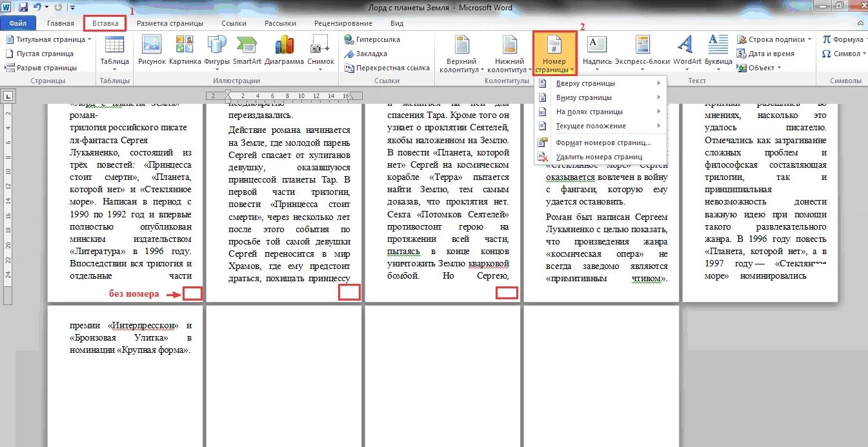Click the Рисунок insert picture icon
Screen dimensions: 868x447
152,50
